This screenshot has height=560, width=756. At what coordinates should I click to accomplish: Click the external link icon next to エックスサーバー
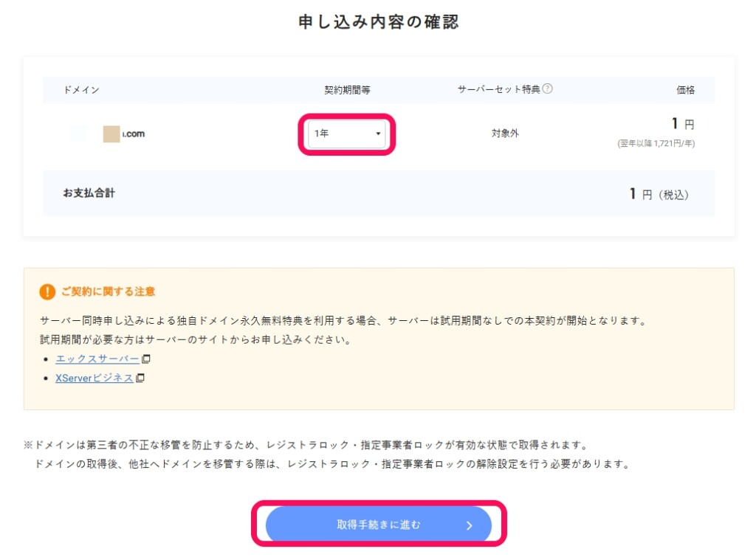(145, 359)
